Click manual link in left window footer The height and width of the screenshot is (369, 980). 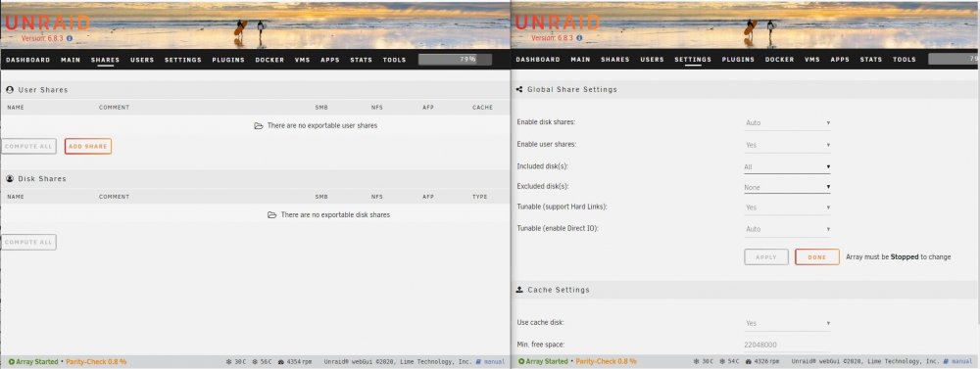click(494, 361)
